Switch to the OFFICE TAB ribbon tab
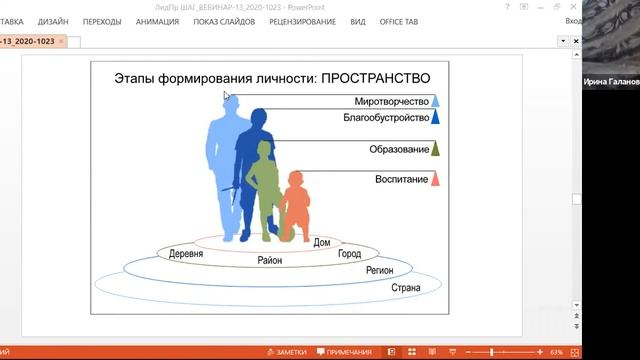Viewport: 640px width, 360px height. tap(398, 22)
